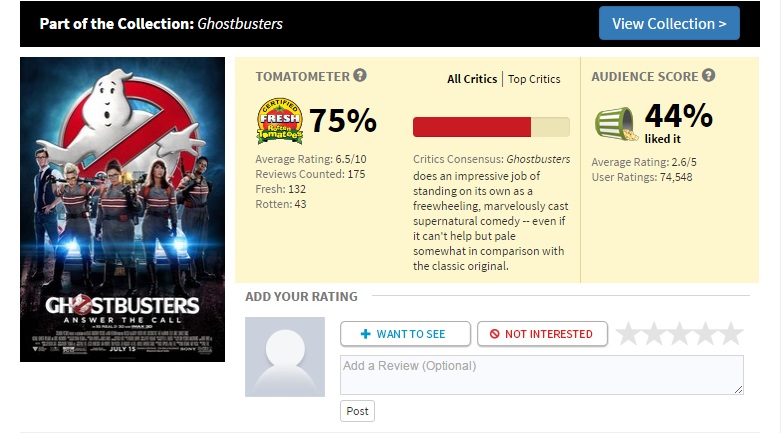The height and width of the screenshot is (433, 781).
Task: Click the Tomatometer help question icon
Action: (x=360, y=76)
